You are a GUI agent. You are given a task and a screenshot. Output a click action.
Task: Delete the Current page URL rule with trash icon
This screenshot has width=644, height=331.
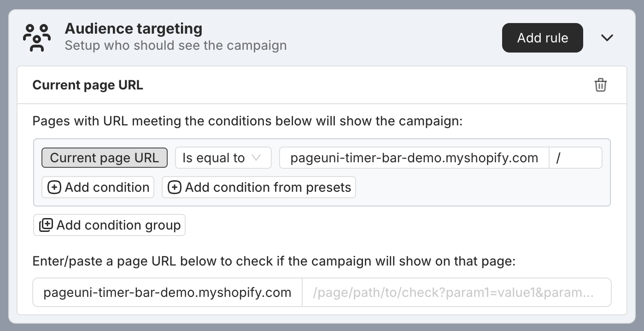(x=601, y=85)
